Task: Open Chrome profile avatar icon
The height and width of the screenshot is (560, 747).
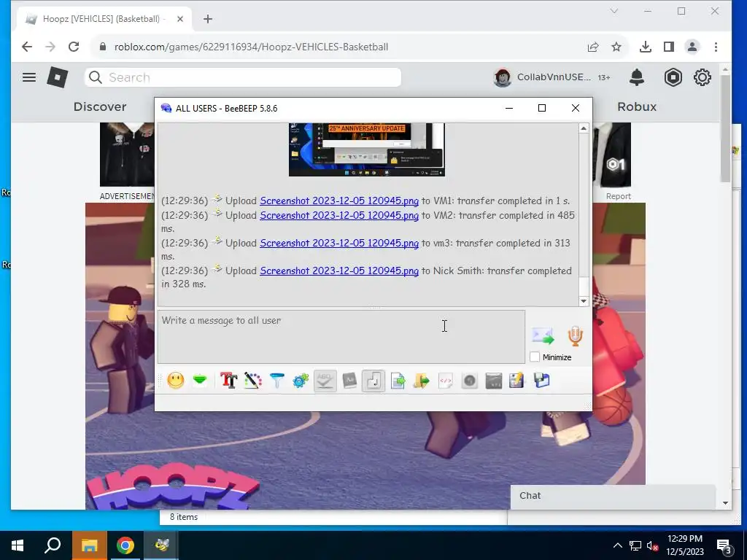Action: point(692,47)
